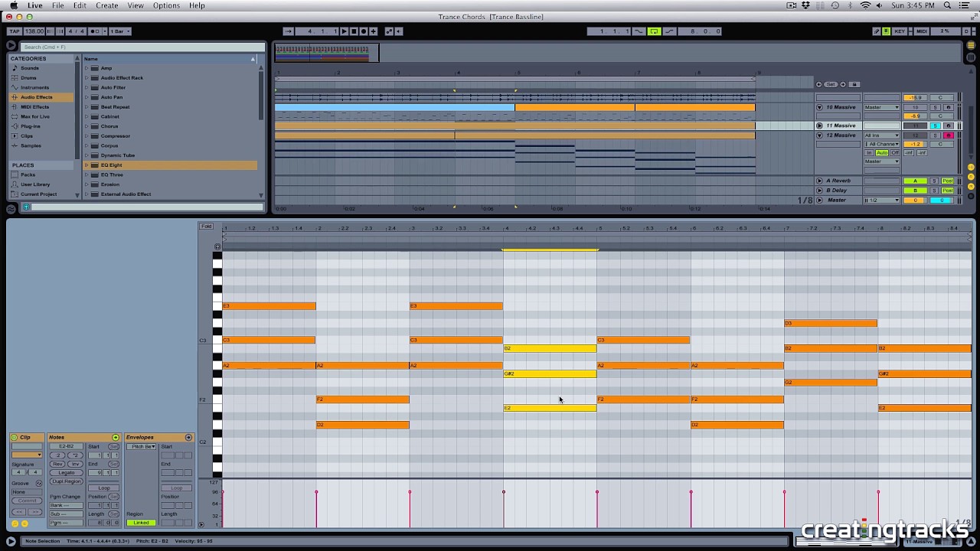Toggle MIDI arrangement overdub plus button

coord(374,31)
